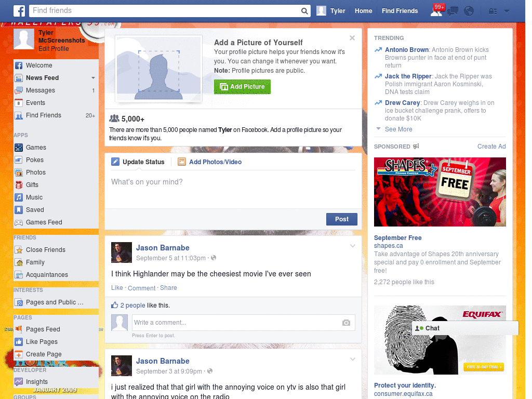This screenshot has width=532, height=399.
Task: Select the Update Status tab
Action: tap(138, 162)
